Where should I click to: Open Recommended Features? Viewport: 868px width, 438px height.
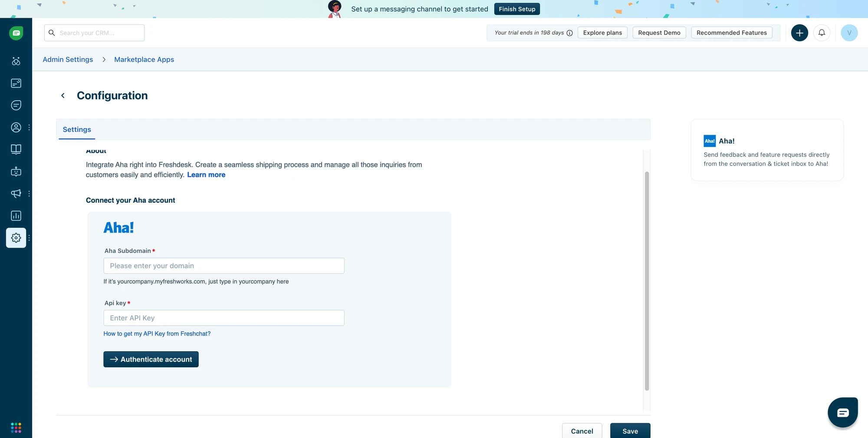tap(732, 33)
